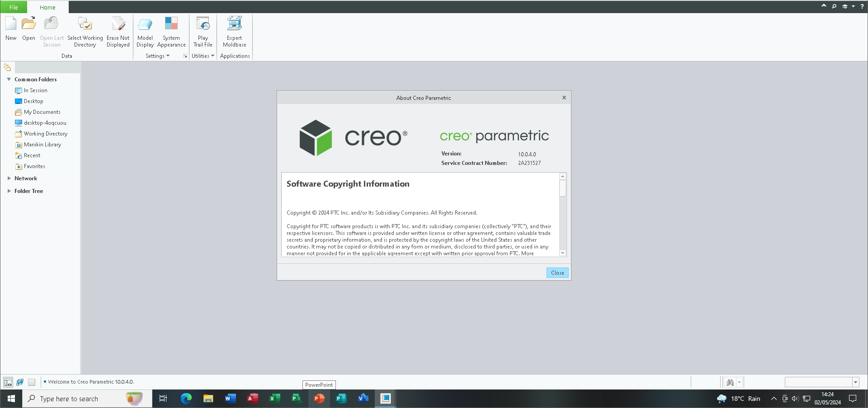Open learning connector graduation cap icon
868x408 pixels.
844,6
